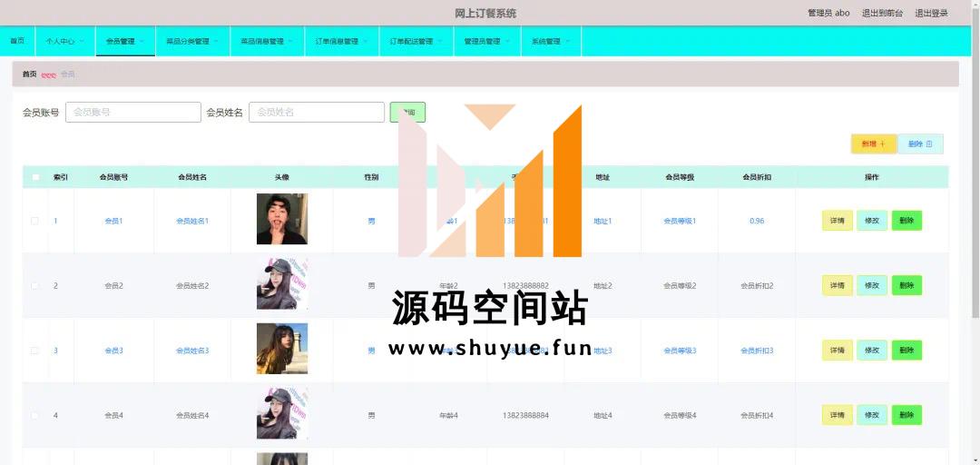
Task: Edit 会员2 with 修改 button
Action: tap(872, 285)
